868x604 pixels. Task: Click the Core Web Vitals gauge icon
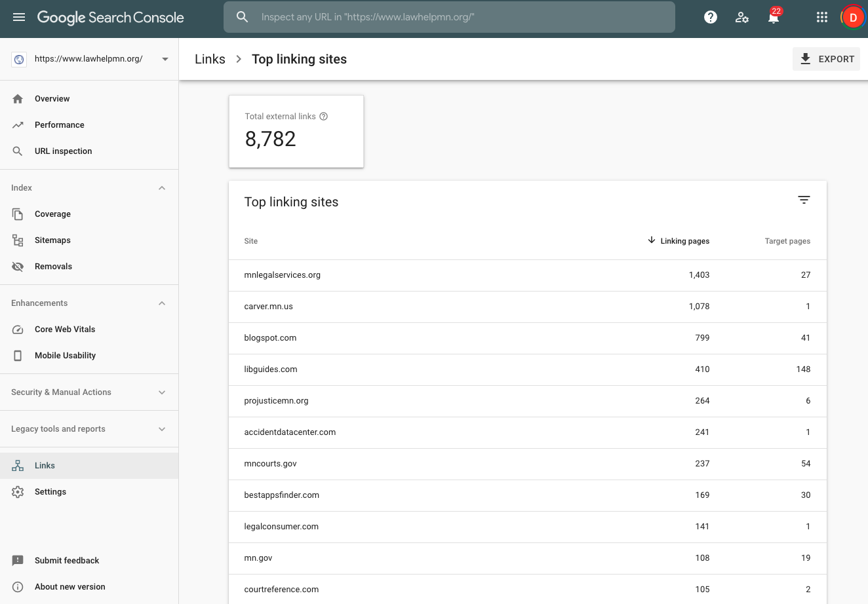(x=18, y=330)
